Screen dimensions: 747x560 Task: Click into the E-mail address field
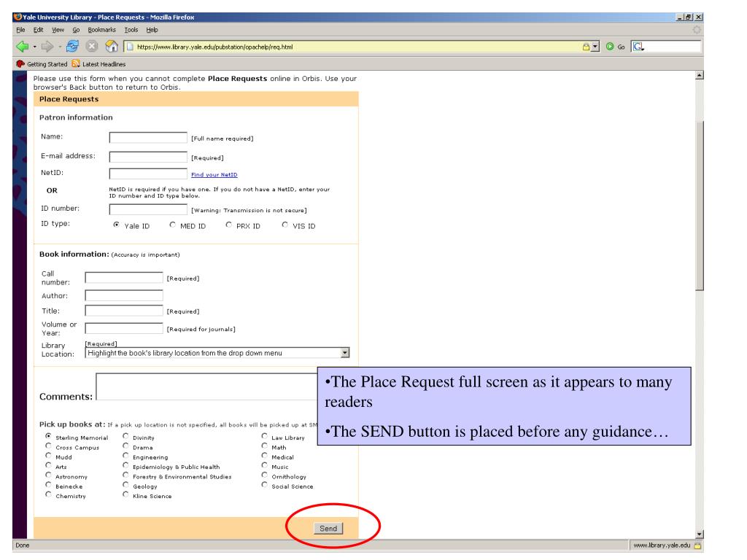[148, 156]
